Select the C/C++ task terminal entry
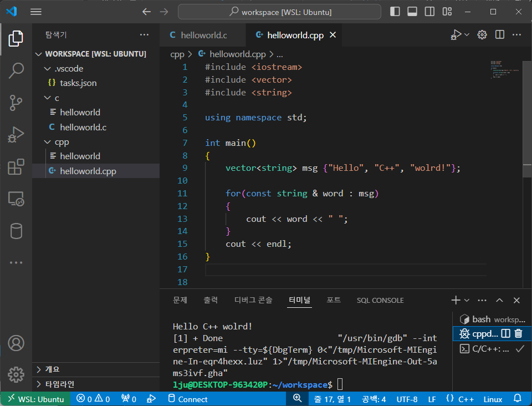532x406 pixels. [x=492, y=349]
